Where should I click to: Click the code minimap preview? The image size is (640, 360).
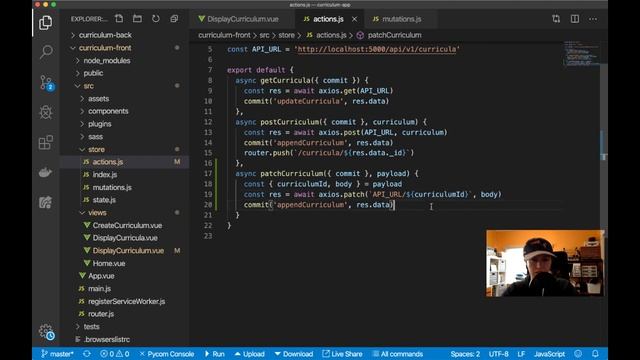click(581, 53)
